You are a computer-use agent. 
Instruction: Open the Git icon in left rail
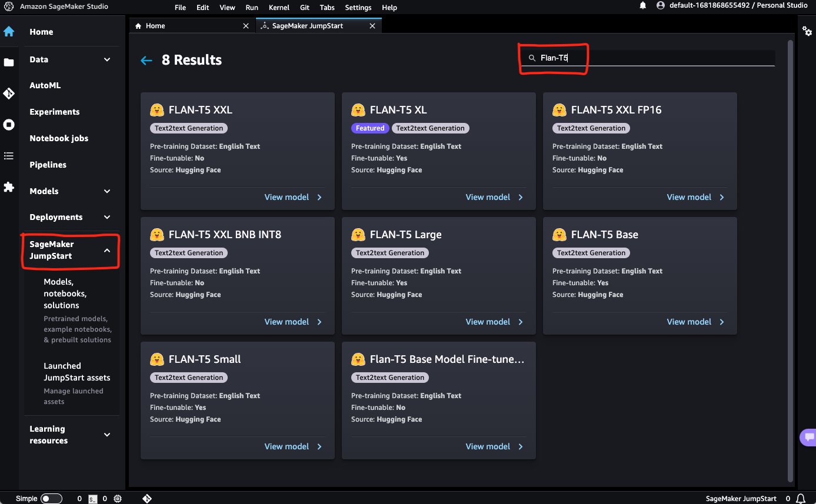tap(9, 94)
